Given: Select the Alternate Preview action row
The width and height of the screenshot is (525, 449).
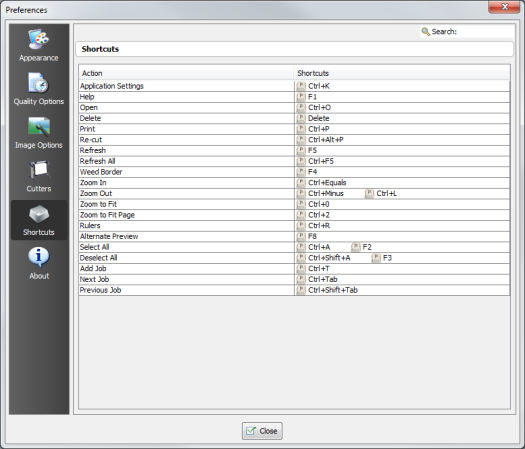Looking at the screenshot, I should point(294,236).
